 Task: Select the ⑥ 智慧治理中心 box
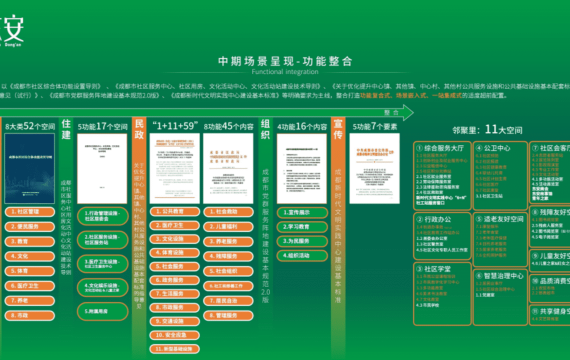click(x=500, y=297)
